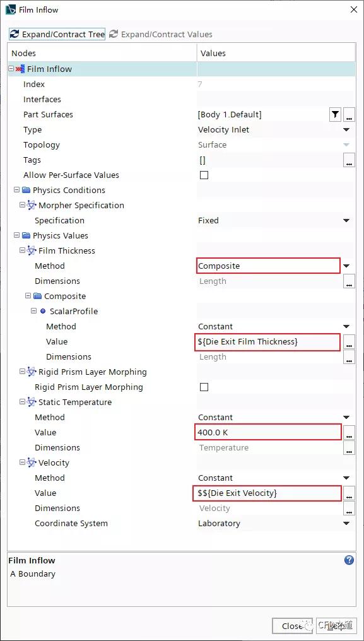
Task: Click the Velocity value field Die Exit Velocity
Action: [x=267, y=493]
